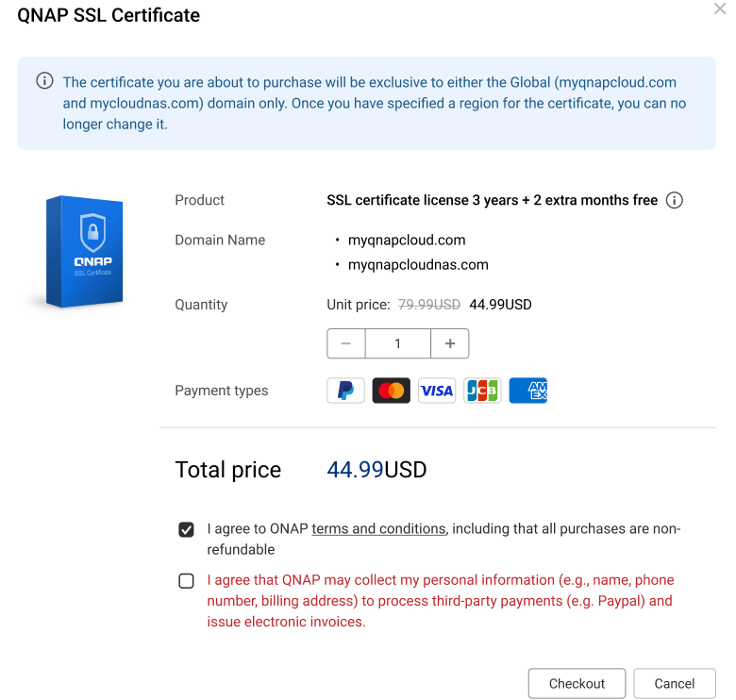Close the QNAP SSL Certificate dialog
The width and height of the screenshot is (736, 700).
(720, 9)
